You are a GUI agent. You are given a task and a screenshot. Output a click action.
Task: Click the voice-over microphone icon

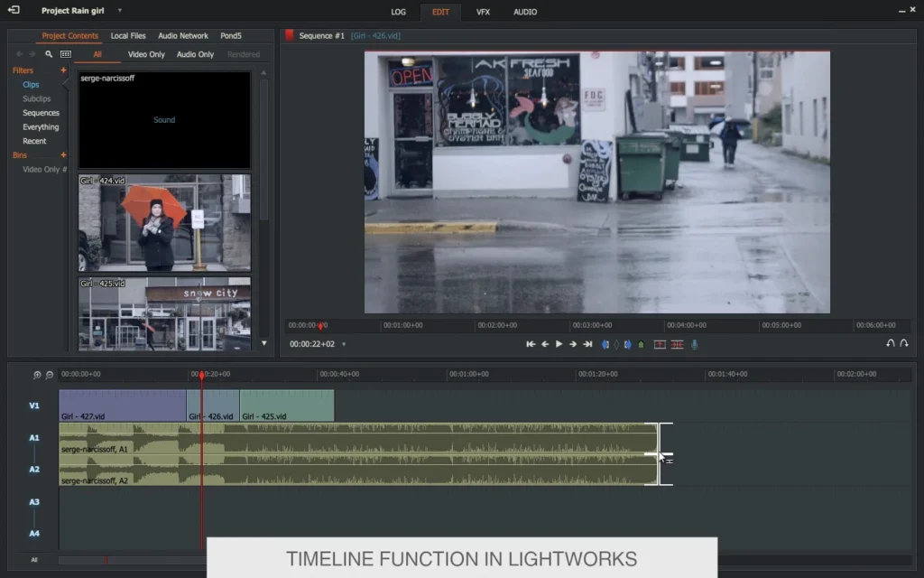click(x=695, y=344)
